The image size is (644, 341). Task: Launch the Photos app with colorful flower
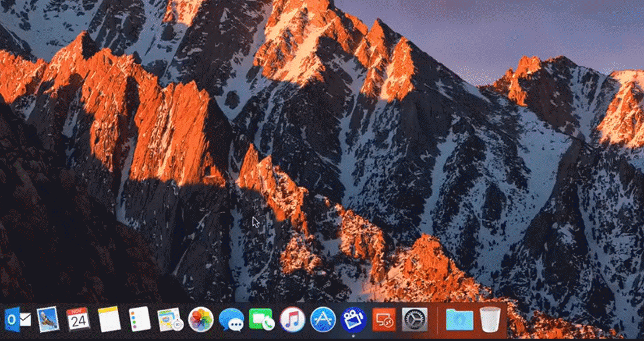(201, 319)
